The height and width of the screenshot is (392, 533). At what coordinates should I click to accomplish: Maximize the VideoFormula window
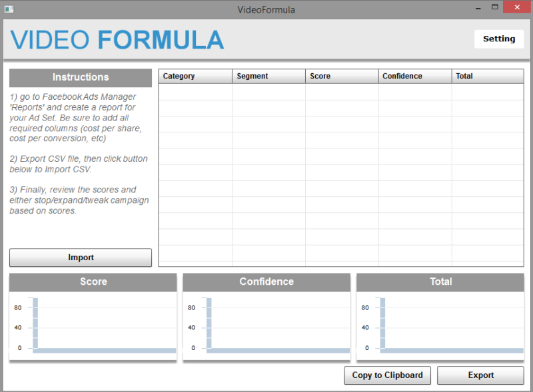pyautogui.click(x=494, y=7)
